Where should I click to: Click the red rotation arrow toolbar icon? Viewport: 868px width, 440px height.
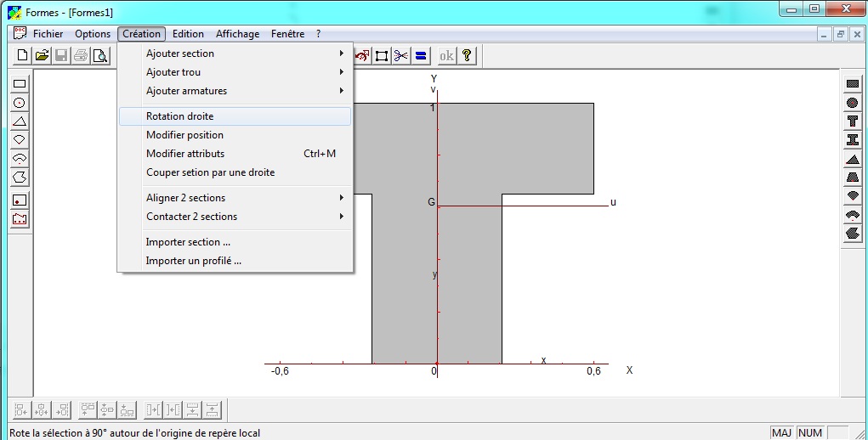(362, 55)
